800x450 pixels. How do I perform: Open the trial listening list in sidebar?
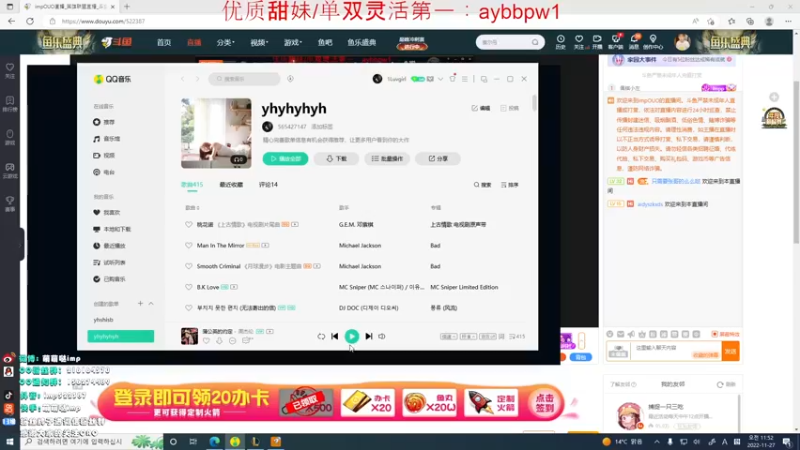pyautogui.click(x=109, y=263)
